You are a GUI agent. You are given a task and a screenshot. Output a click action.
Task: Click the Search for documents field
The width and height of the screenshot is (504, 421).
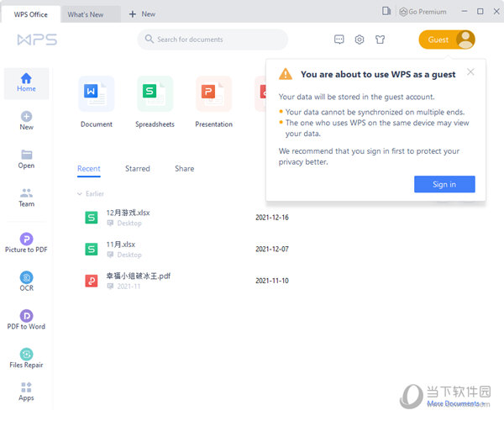(x=213, y=39)
